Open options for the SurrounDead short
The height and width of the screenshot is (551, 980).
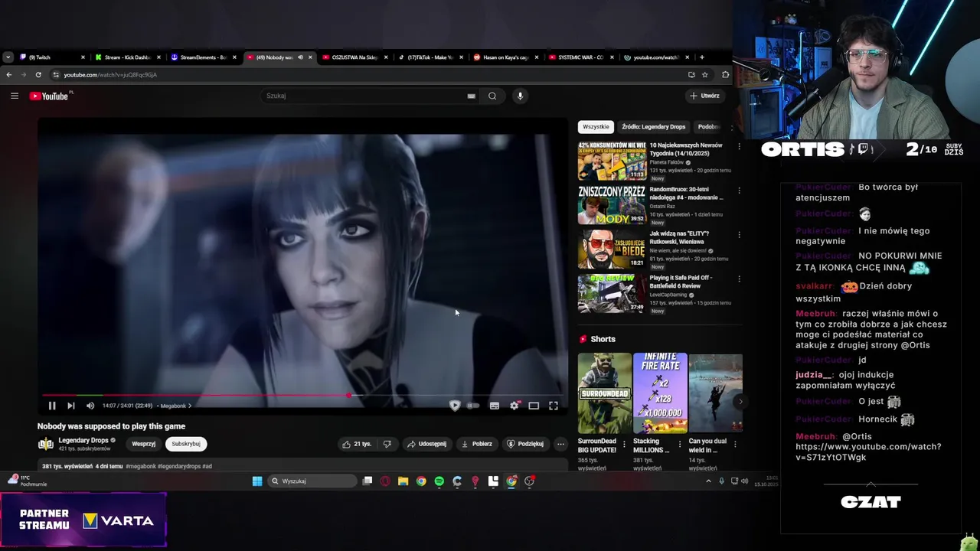coord(624,444)
